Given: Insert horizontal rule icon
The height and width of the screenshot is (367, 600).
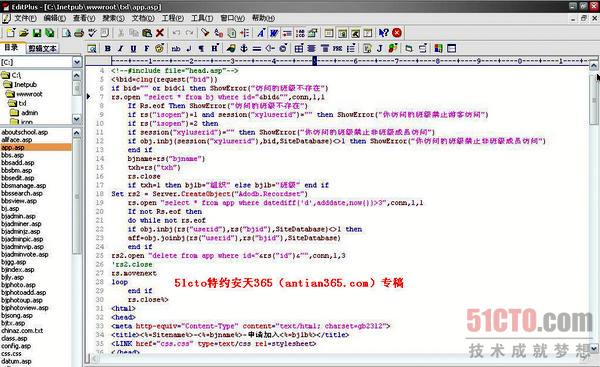Looking at the screenshot, I should point(257,48).
